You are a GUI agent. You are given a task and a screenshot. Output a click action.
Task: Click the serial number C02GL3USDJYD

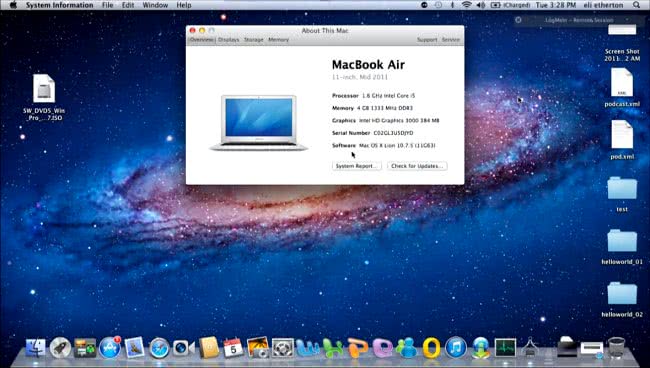393,133
